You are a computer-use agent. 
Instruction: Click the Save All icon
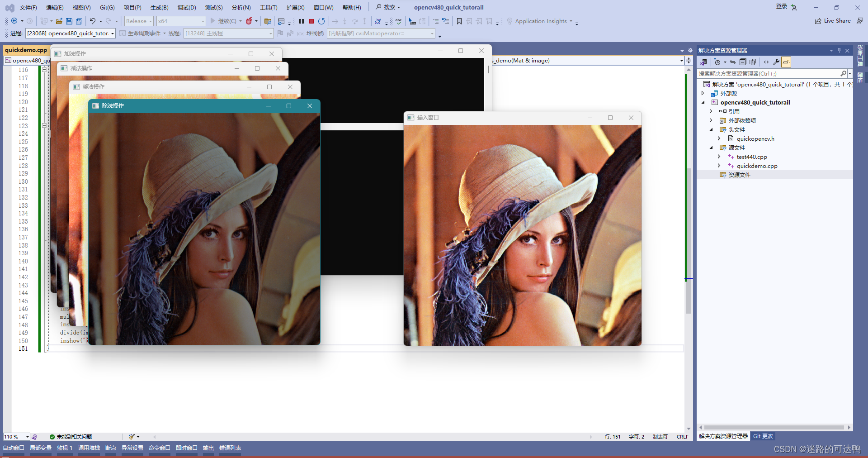pyautogui.click(x=79, y=21)
